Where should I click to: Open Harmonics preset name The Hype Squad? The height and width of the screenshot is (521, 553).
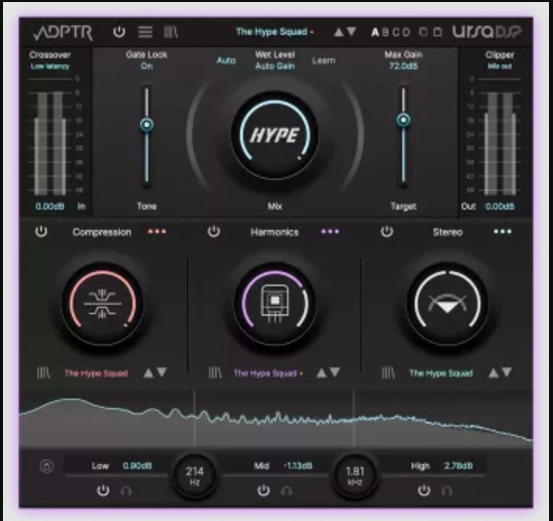click(x=265, y=373)
